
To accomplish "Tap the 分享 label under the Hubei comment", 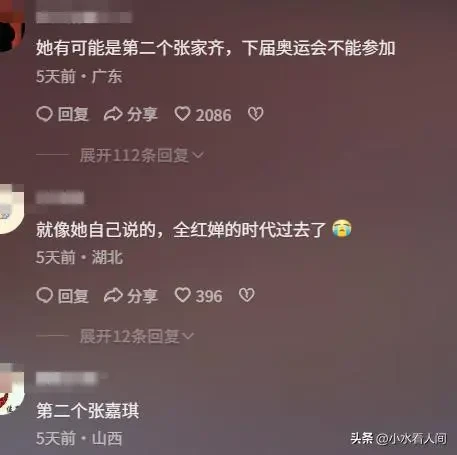I will pos(142,296).
